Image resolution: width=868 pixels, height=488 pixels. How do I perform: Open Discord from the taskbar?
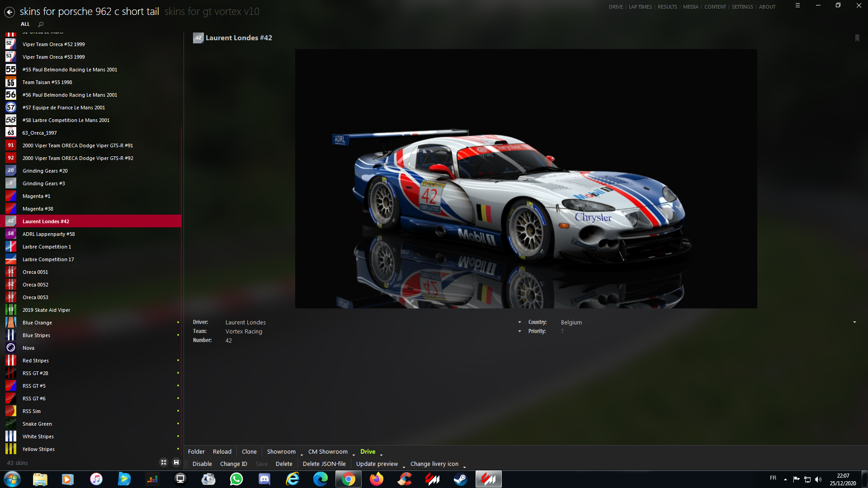click(264, 479)
